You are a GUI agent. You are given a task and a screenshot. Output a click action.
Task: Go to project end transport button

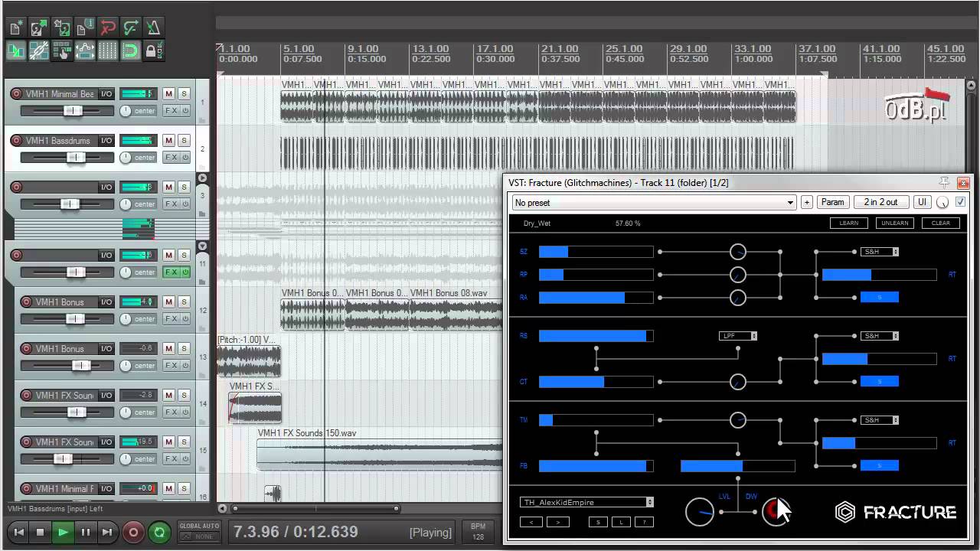pos(107,532)
